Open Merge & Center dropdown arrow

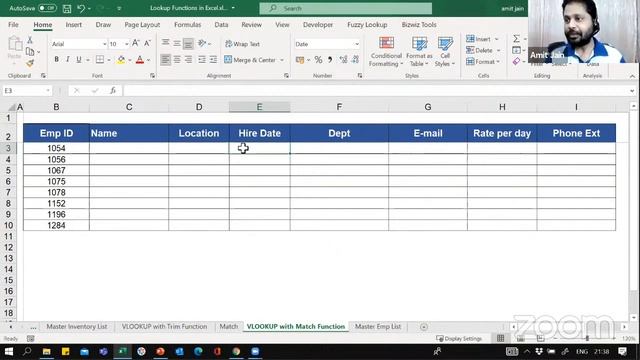(282, 60)
